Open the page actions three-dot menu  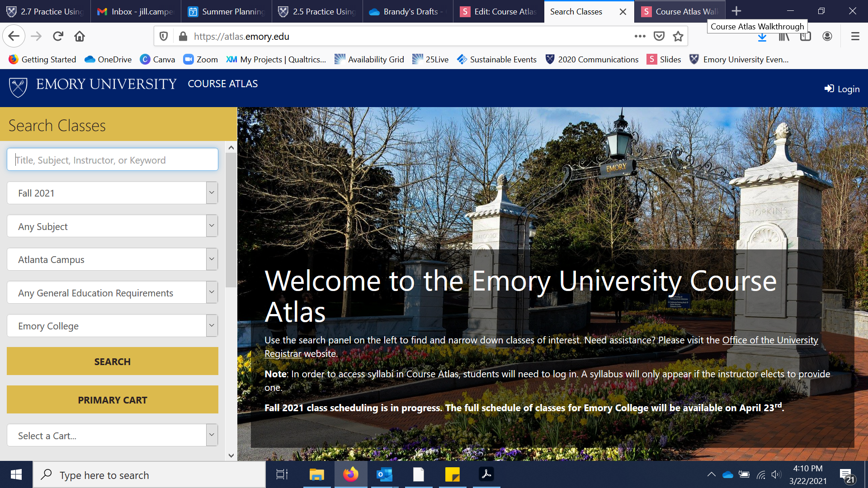pos(640,36)
